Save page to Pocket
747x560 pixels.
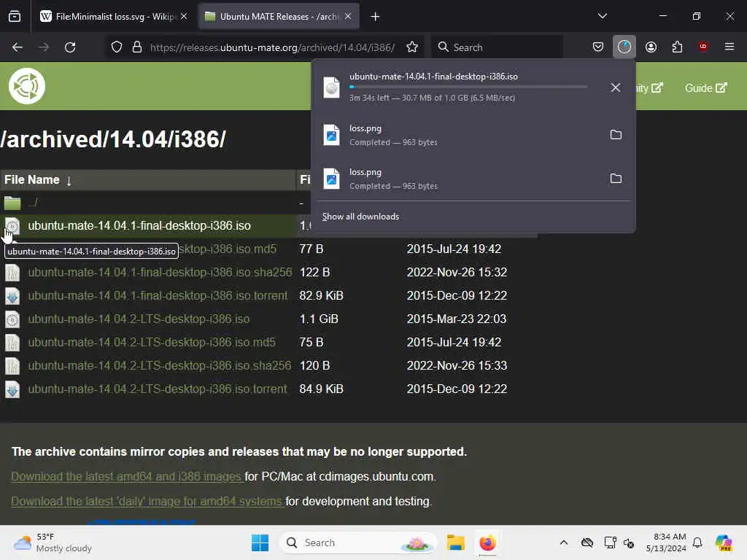point(598,47)
